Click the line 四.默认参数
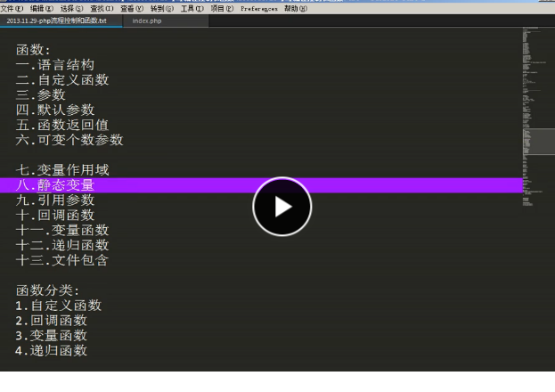 (55, 110)
